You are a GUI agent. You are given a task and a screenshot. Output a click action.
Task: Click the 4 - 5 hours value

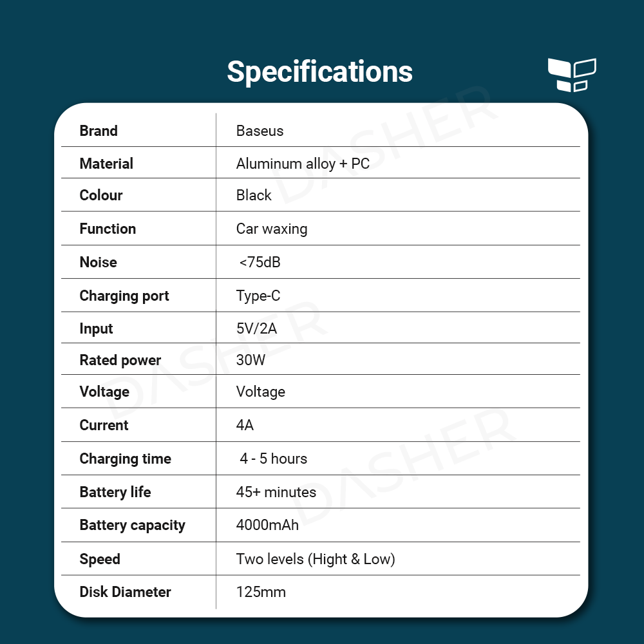(x=273, y=459)
